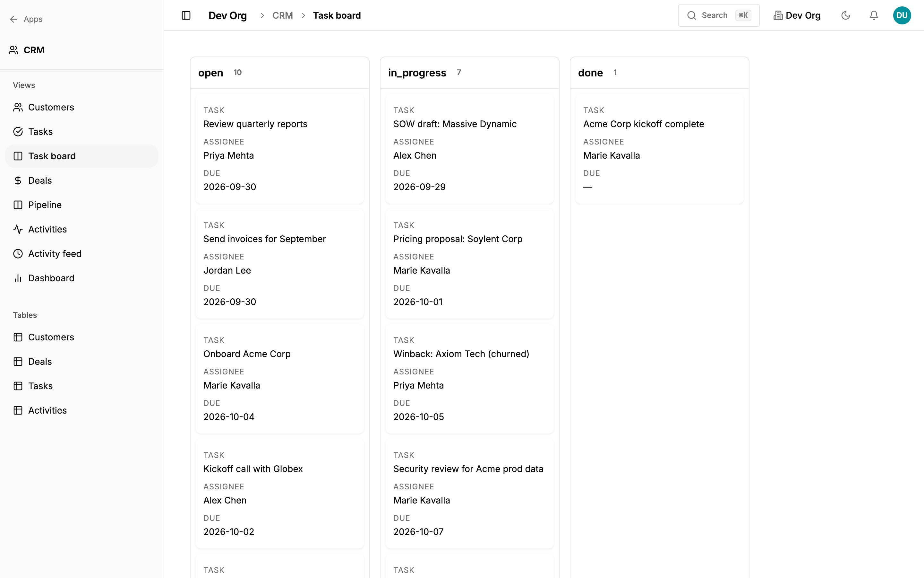
Task: Open the Tasks view
Action: pyautogui.click(x=82, y=132)
